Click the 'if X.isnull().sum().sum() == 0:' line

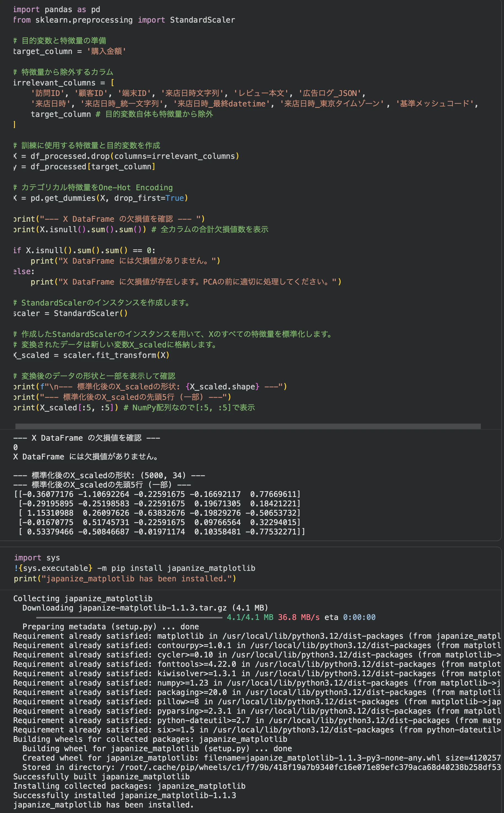tap(84, 250)
